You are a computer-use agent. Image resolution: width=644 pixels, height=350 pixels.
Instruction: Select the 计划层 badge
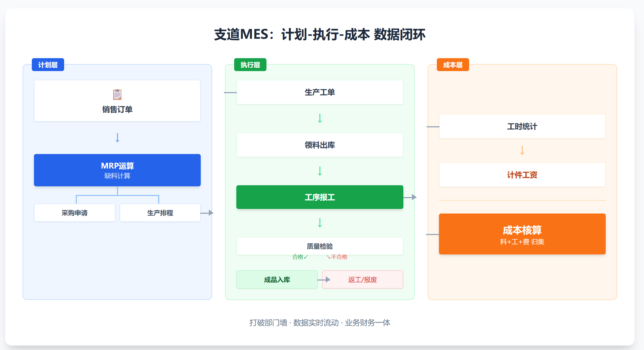tap(48, 65)
